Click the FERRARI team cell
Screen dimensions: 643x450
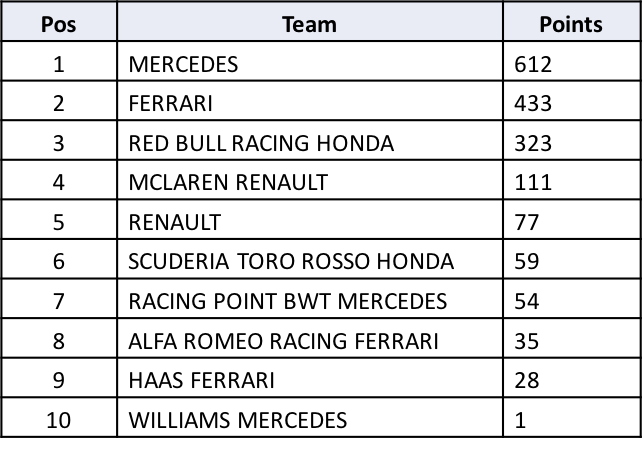click(x=310, y=101)
